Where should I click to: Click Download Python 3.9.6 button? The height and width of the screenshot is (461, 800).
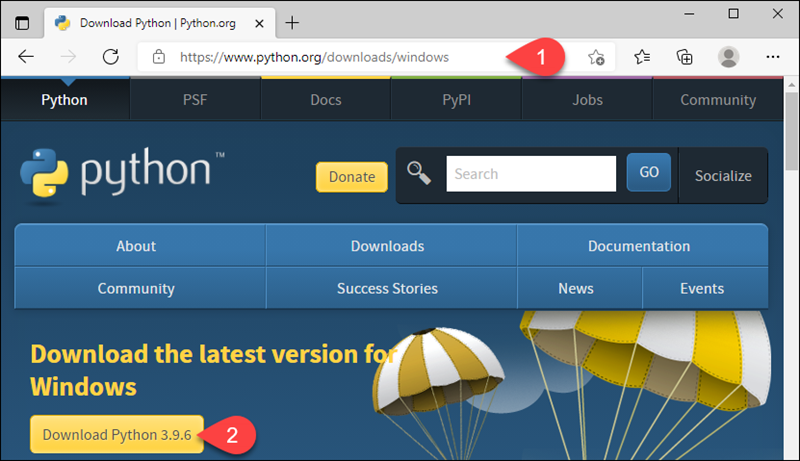pos(117,434)
